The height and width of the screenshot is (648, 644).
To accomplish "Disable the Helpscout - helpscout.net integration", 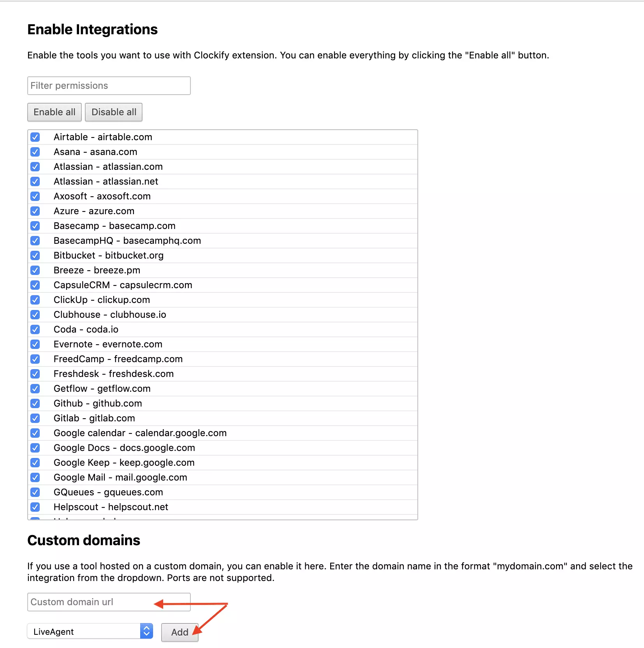I will (x=35, y=507).
